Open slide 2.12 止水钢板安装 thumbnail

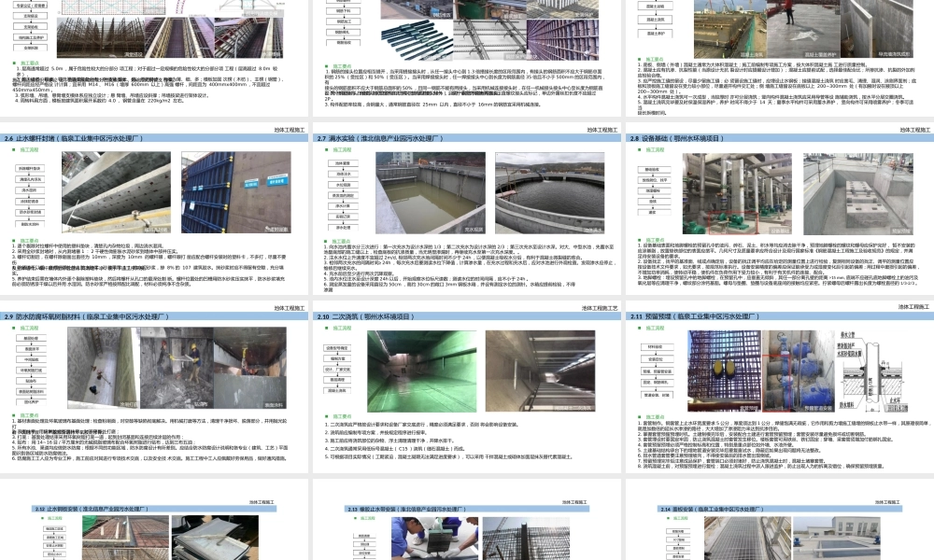point(154,520)
